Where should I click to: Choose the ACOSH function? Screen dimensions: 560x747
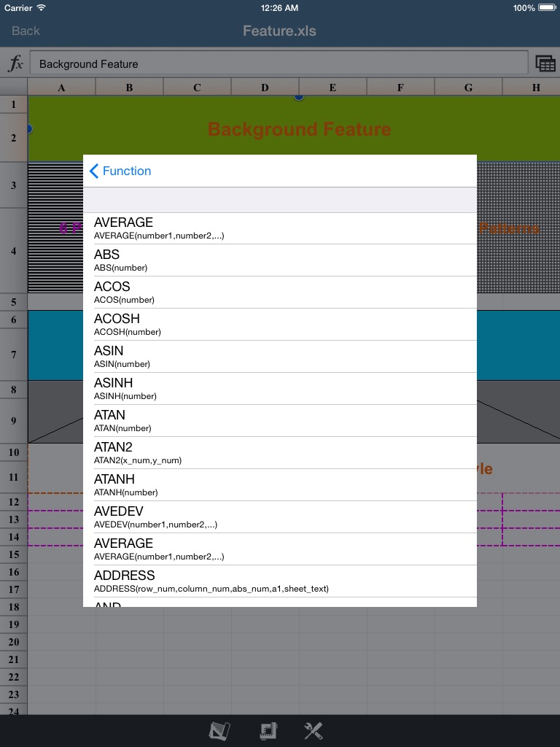tap(280, 325)
